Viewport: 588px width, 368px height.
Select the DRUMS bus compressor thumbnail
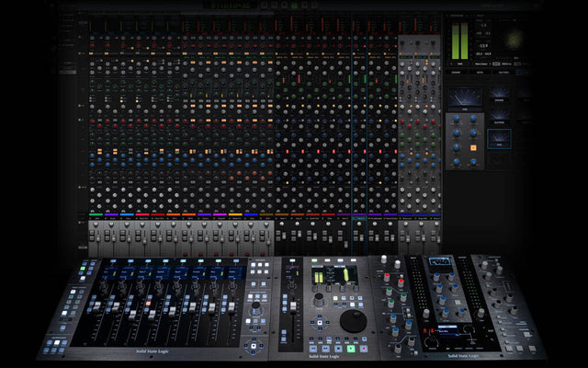click(499, 96)
